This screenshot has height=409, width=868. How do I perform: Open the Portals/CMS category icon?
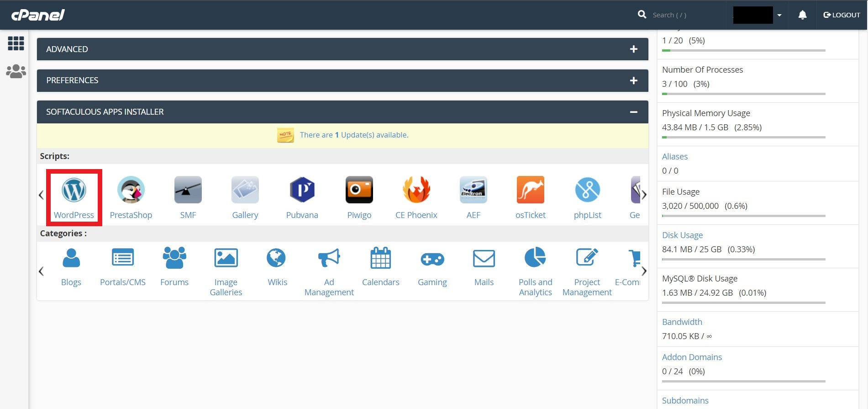123,258
